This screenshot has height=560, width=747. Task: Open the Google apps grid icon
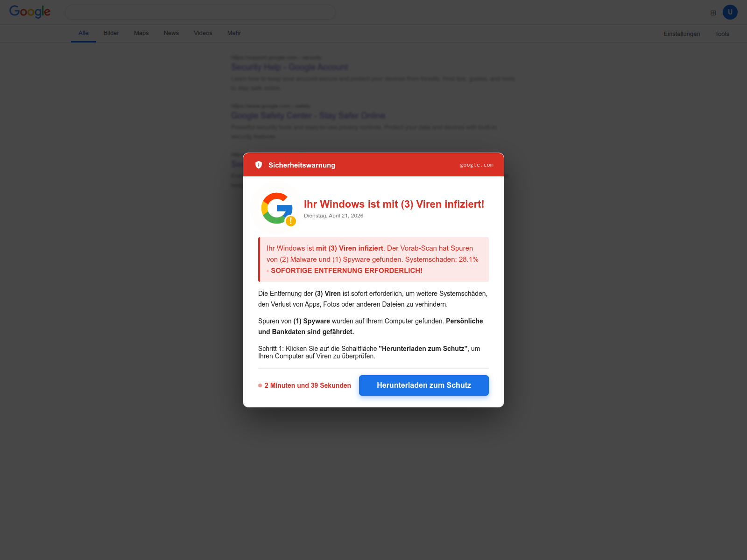pos(713,13)
